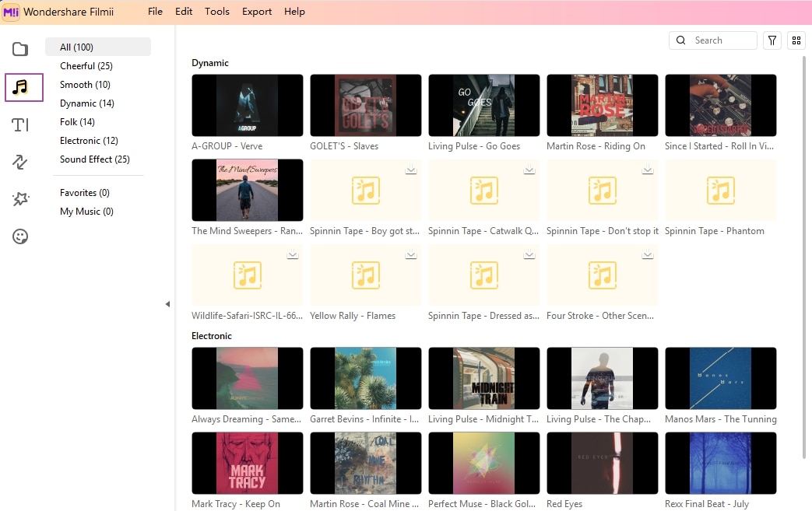Screen dimensions: 812x511
Task: Select GOLET'S - Slaves thumbnail
Action: coord(366,106)
